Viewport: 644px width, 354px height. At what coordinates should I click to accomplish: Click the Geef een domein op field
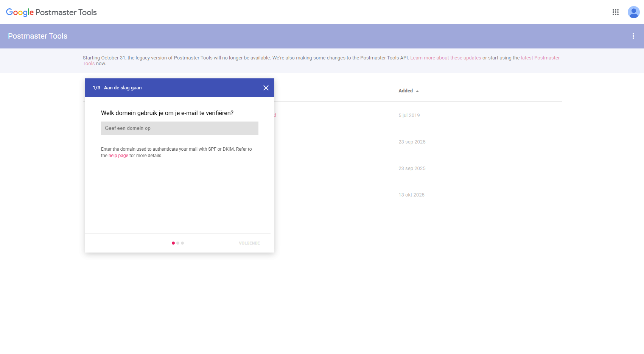click(179, 128)
